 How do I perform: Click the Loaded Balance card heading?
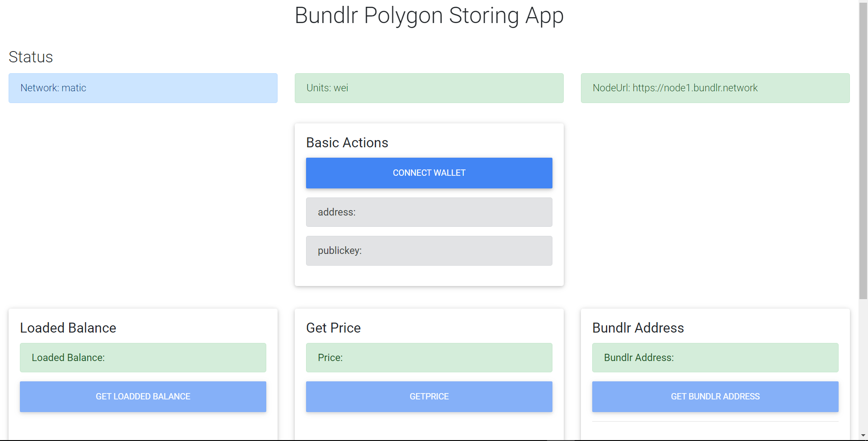tap(68, 328)
